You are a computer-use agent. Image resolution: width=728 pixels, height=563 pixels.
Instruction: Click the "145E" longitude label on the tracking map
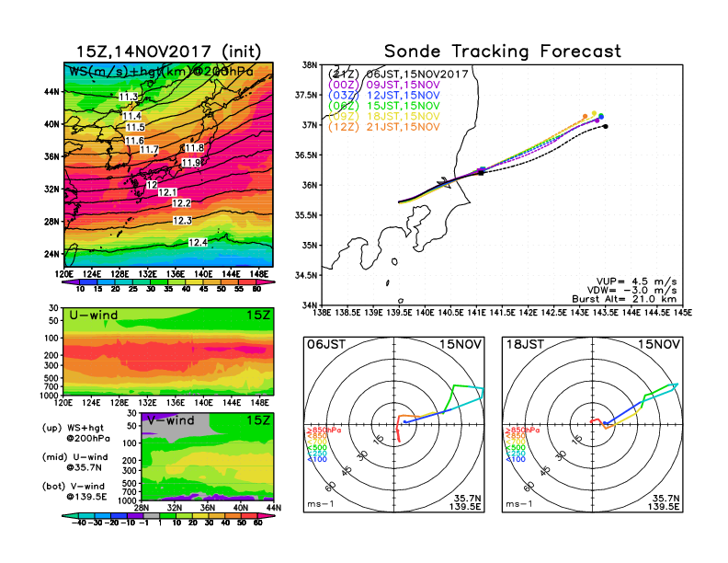click(682, 313)
